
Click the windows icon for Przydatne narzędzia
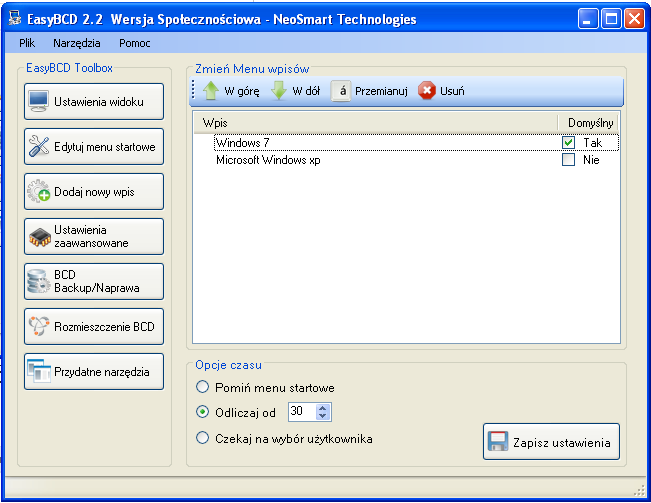tap(39, 371)
